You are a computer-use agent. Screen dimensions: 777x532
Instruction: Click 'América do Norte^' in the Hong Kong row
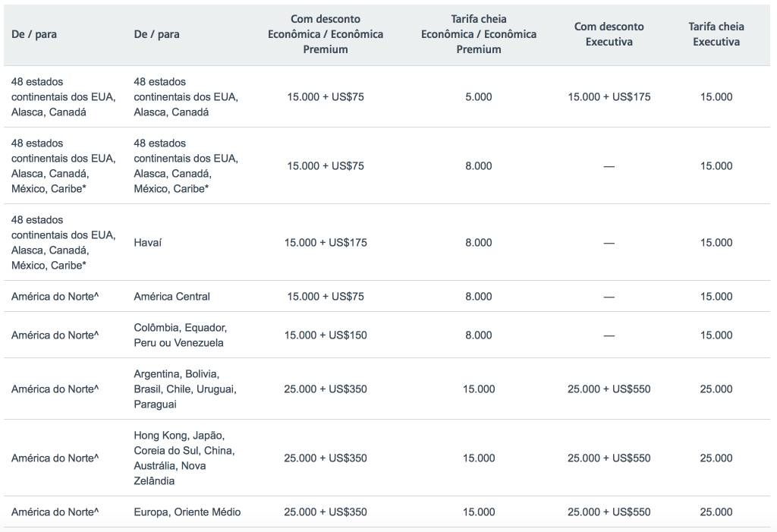coord(55,458)
